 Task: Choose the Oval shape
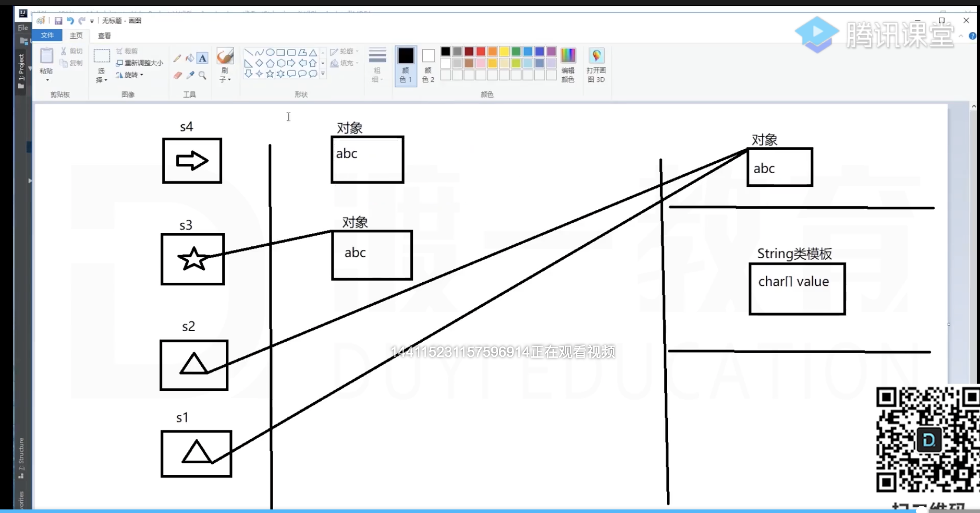[270, 52]
